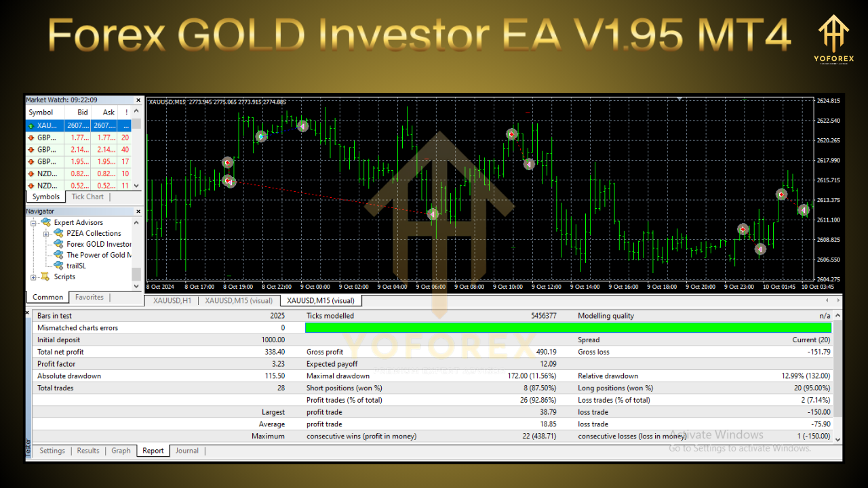Click the Scripts scroll icon in Navigator
Image resolution: width=868 pixels, height=488 pixels.
(x=45, y=277)
